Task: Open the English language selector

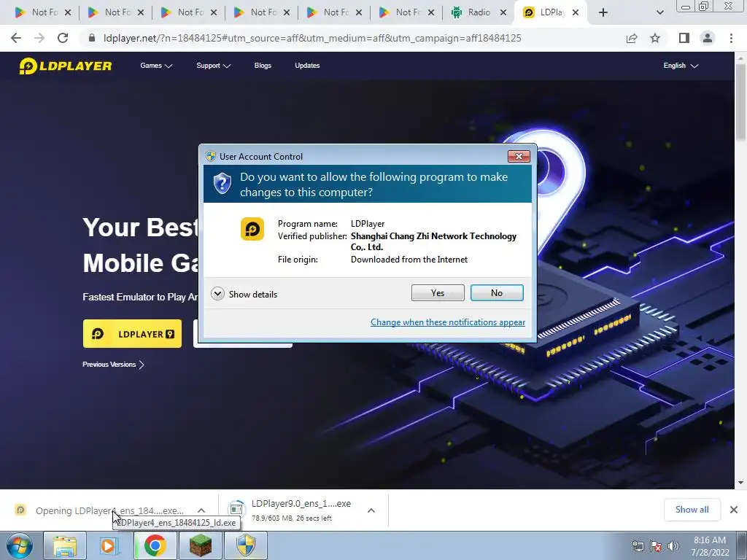Action: [x=681, y=66]
